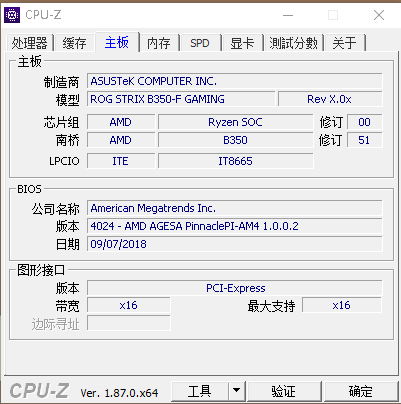Image resolution: width=401 pixels, height=404 pixels.
Task: Click the 工具 button
Action: (x=200, y=391)
